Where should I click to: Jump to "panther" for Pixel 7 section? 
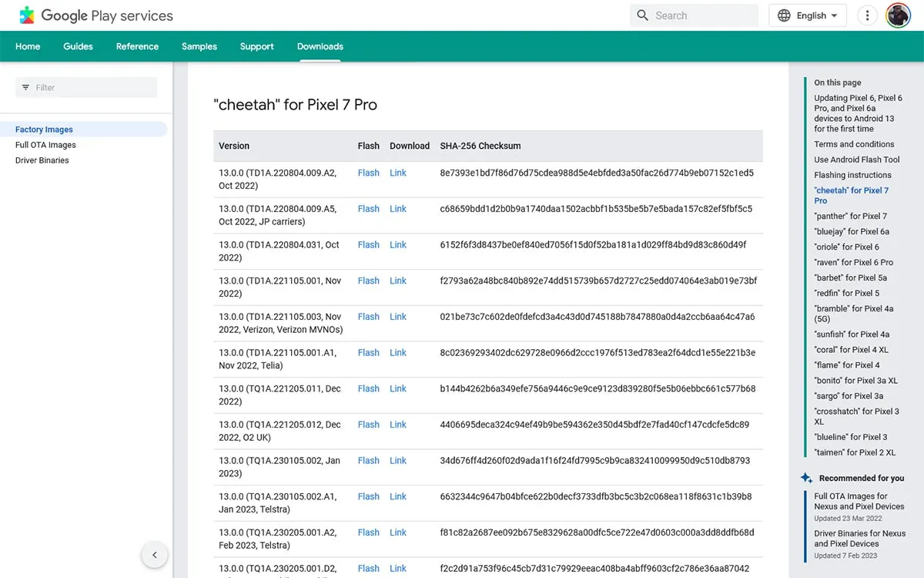[850, 216]
